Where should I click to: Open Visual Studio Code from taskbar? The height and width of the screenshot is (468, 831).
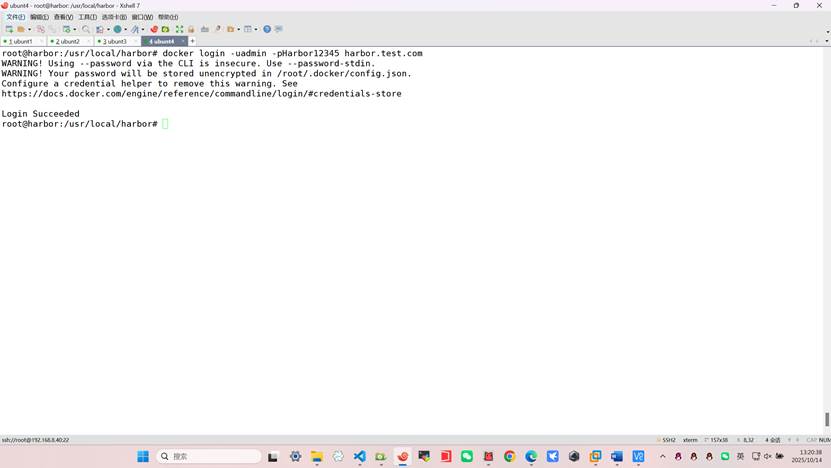coord(359,456)
